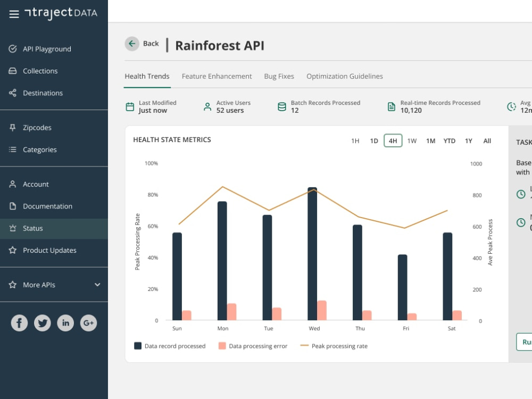
Task: Select the 1W time range
Action: click(x=412, y=141)
